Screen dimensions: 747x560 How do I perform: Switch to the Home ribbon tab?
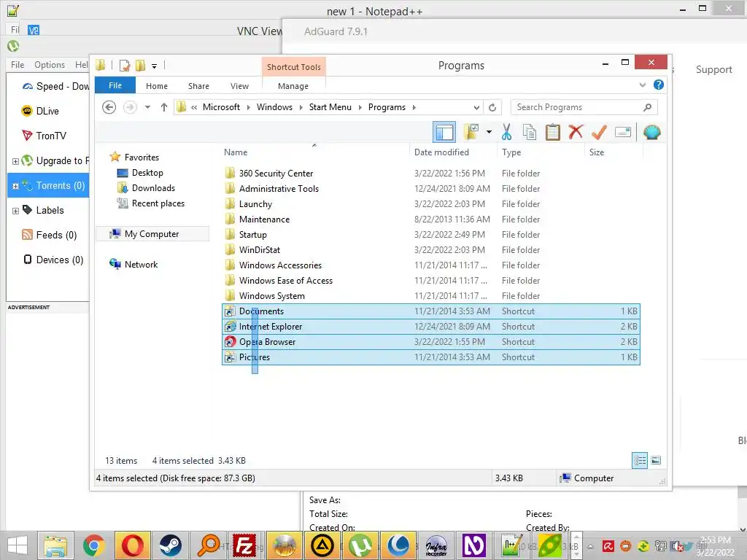pyautogui.click(x=157, y=86)
